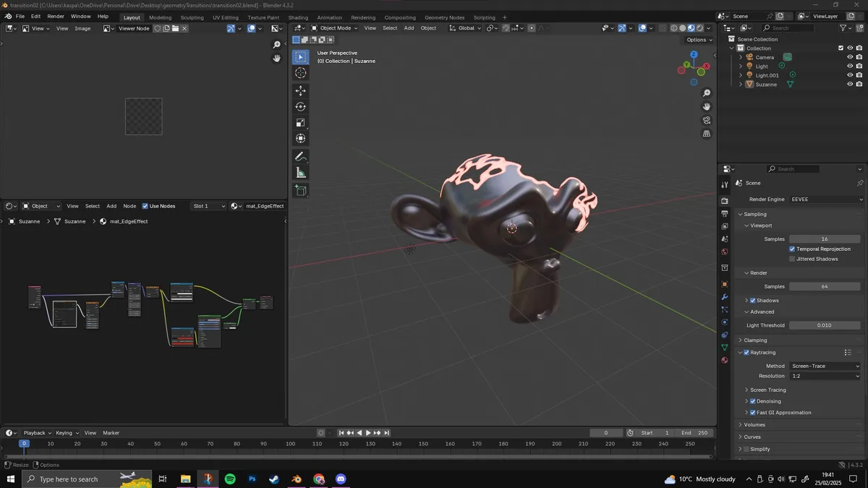Open the Window menu
This screenshot has height=488, width=868.
tap(80, 16)
